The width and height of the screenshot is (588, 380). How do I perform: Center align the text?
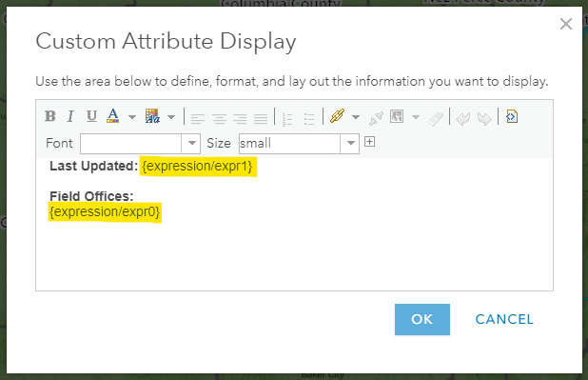[219, 119]
